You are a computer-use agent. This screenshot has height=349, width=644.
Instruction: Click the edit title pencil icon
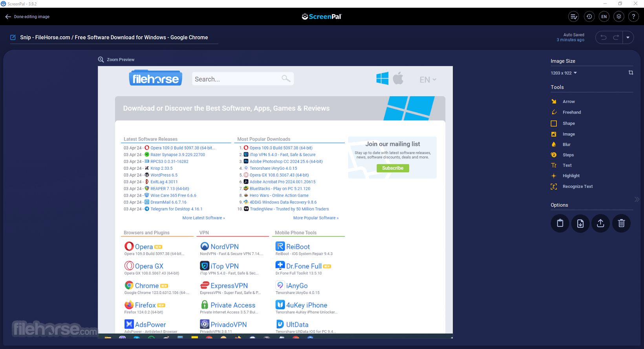coord(13,37)
